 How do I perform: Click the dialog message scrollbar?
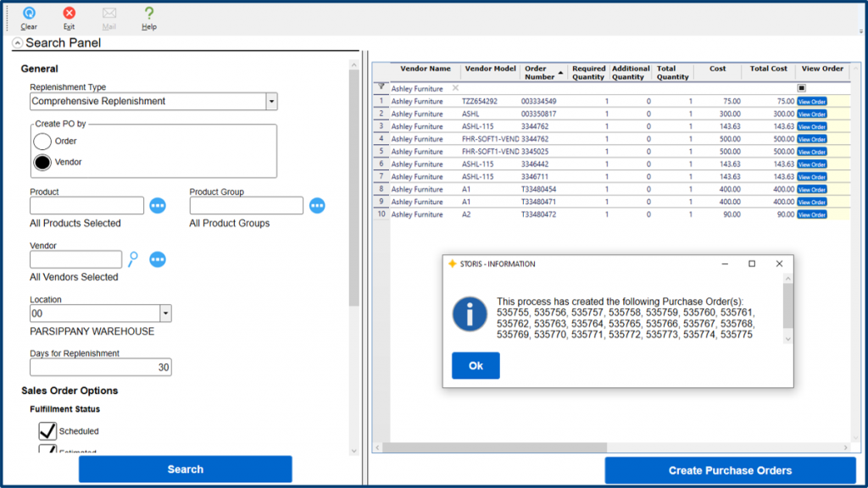pos(787,305)
